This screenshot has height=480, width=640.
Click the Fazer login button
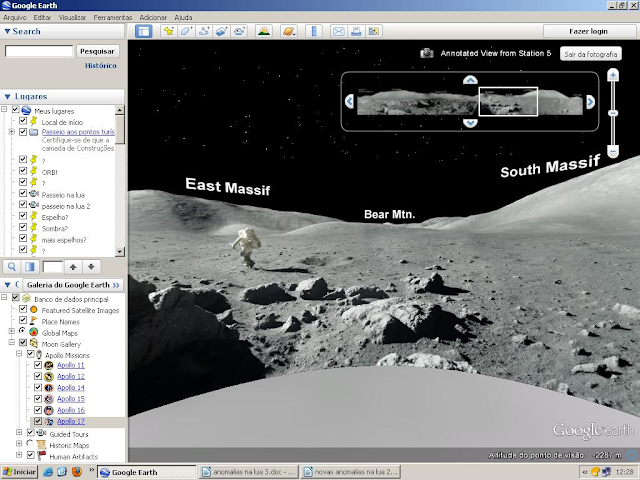click(x=588, y=31)
